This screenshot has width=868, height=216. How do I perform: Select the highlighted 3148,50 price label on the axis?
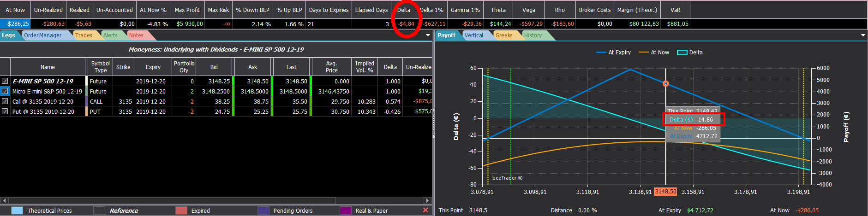tap(665, 192)
